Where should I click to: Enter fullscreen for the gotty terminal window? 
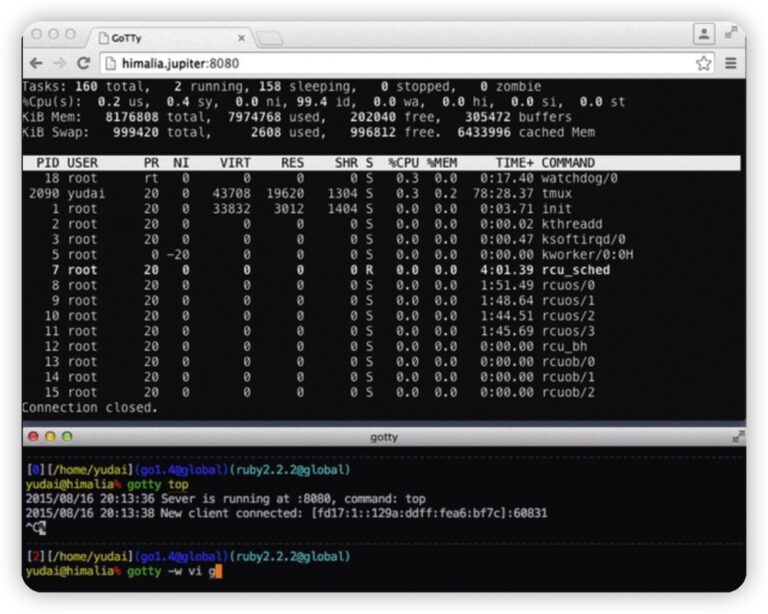pyautogui.click(x=738, y=437)
